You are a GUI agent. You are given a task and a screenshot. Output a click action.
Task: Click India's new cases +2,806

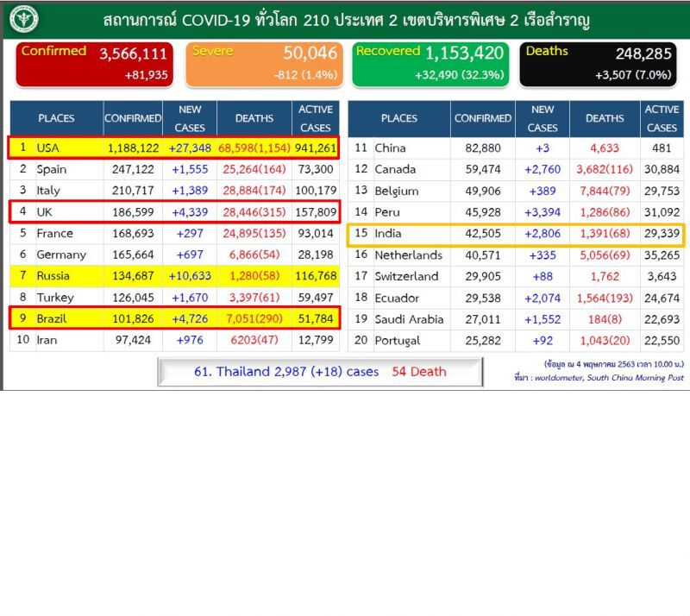point(543,233)
